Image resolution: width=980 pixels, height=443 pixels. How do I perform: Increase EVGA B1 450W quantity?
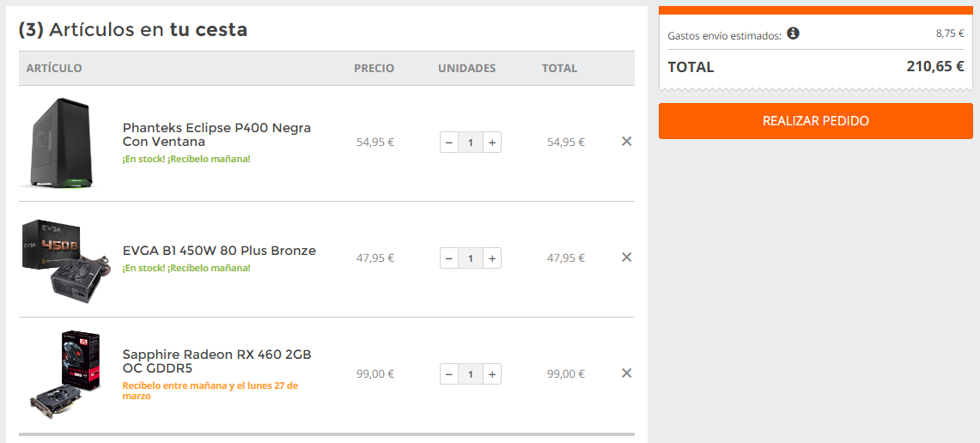(x=492, y=258)
